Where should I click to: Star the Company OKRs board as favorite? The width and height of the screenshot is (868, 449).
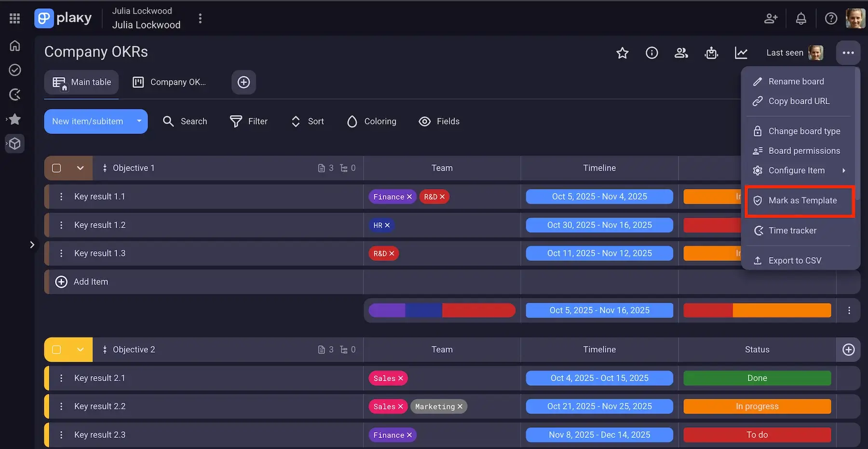(622, 53)
